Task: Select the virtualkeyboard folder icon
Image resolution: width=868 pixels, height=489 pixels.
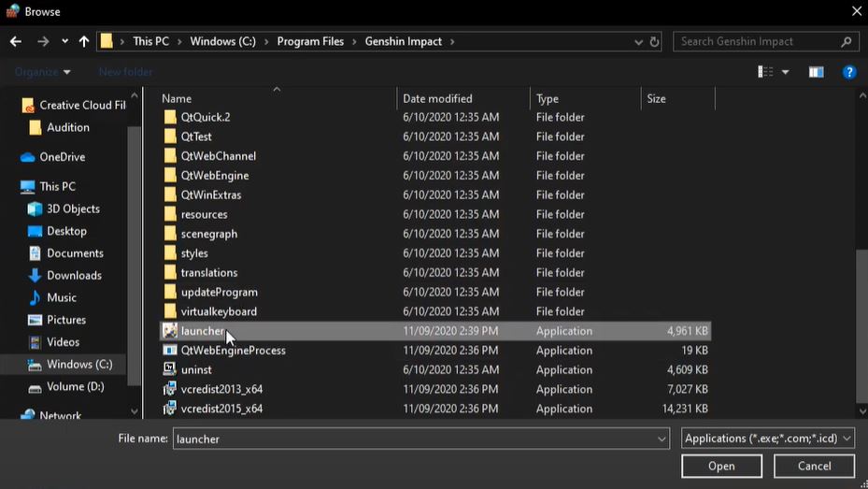Action: pyautogui.click(x=170, y=310)
